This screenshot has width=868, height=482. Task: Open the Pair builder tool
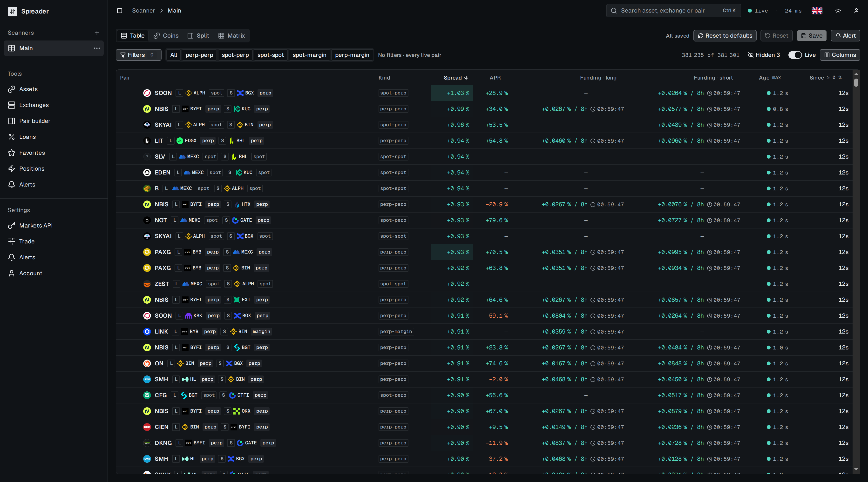coord(54,121)
